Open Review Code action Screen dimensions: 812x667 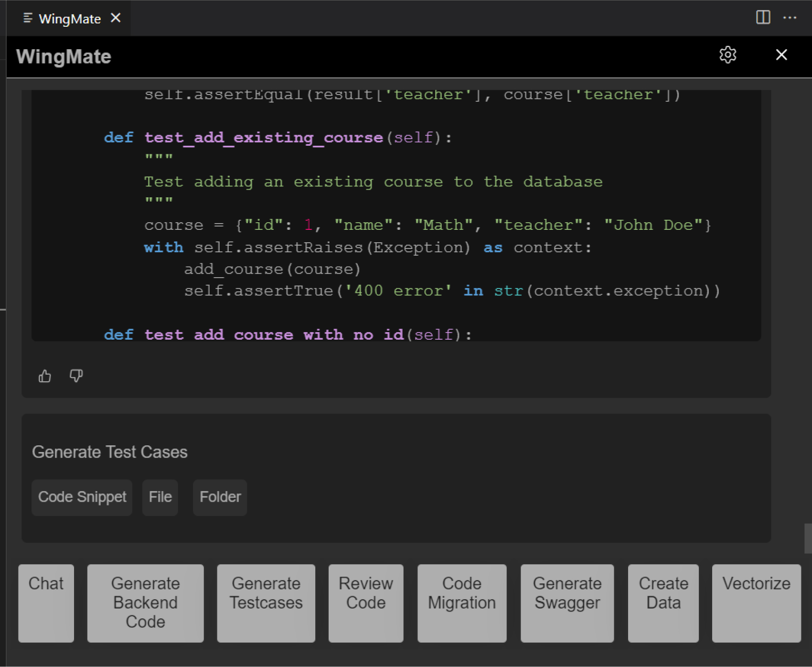tap(366, 603)
